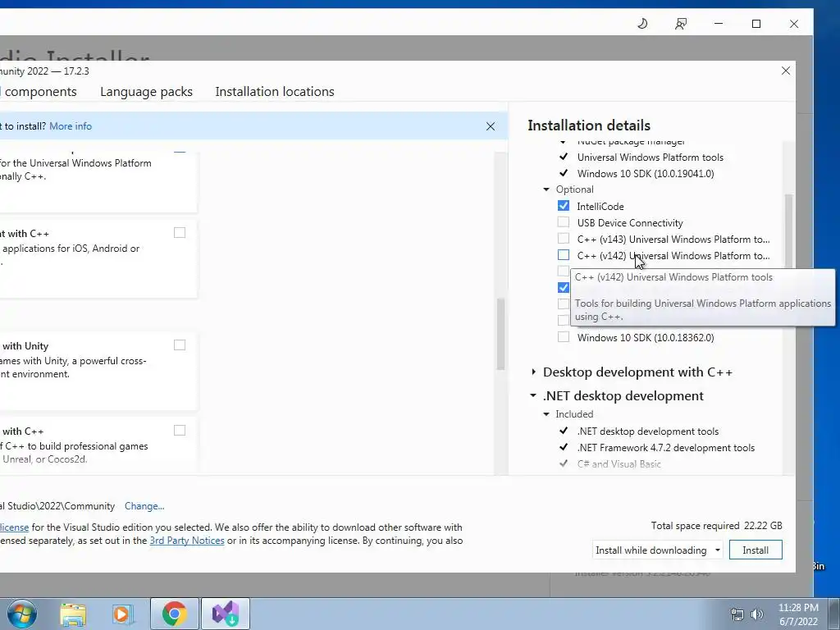Open Install while downloading dropdown
Viewport: 840px width, 630px height.
click(658, 550)
